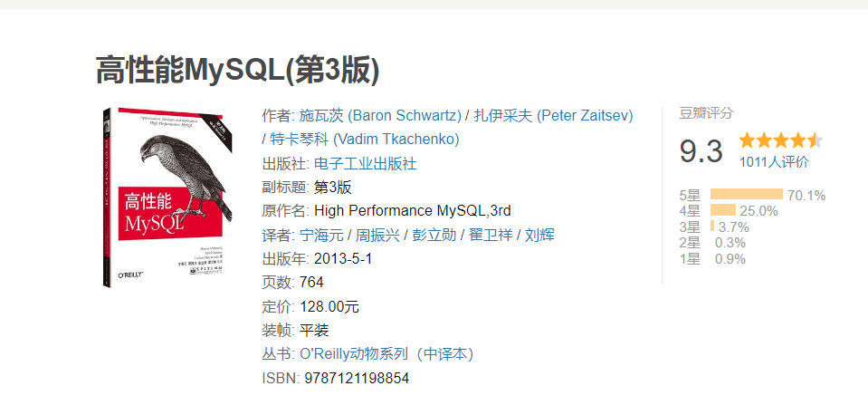Click the 5星 rating distribution bar
This screenshot has width=868, height=405.
tap(746, 194)
